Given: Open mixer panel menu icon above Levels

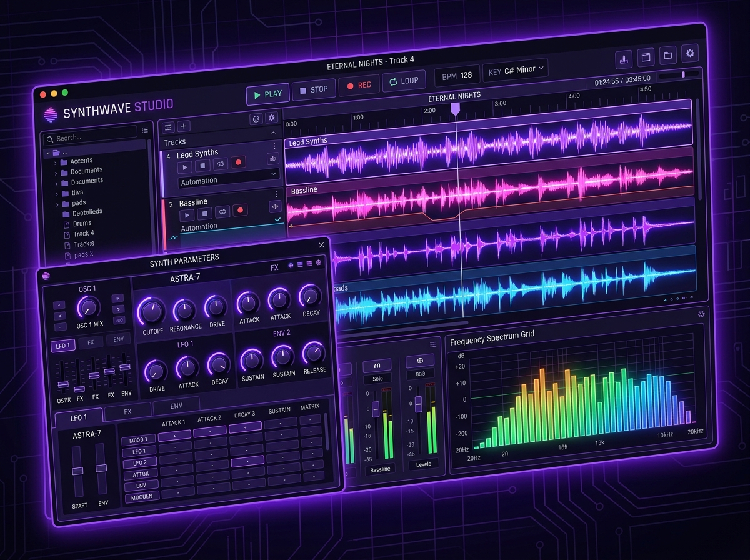Looking at the screenshot, I should [433, 344].
